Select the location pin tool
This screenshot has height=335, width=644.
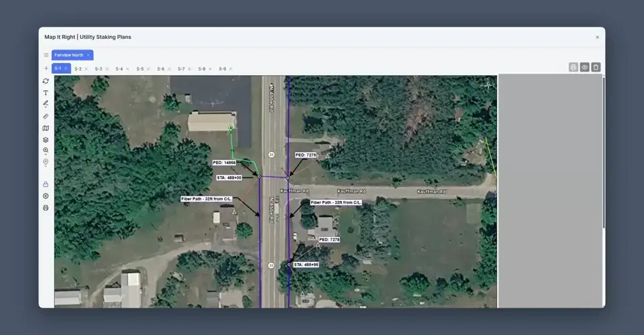[46, 162]
